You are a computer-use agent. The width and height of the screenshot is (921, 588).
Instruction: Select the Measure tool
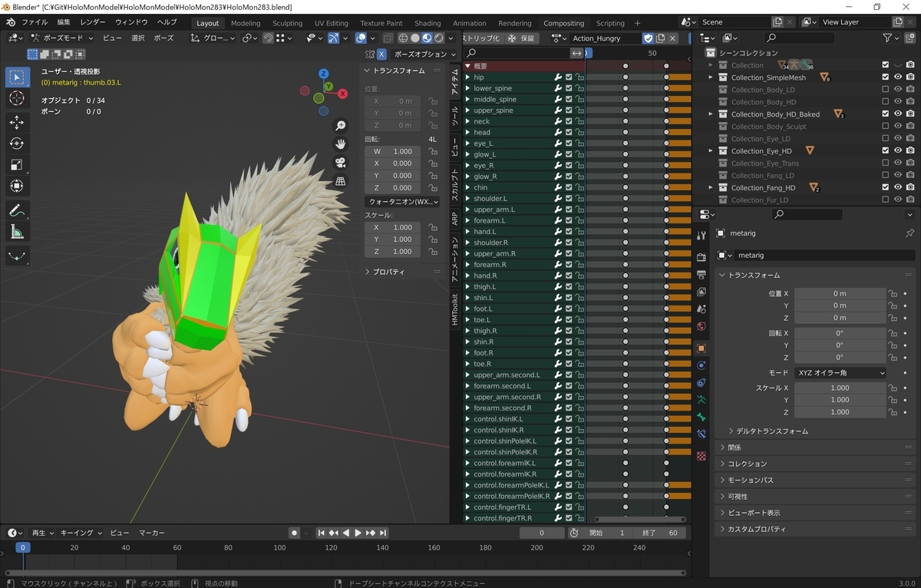(x=18, y=232)
